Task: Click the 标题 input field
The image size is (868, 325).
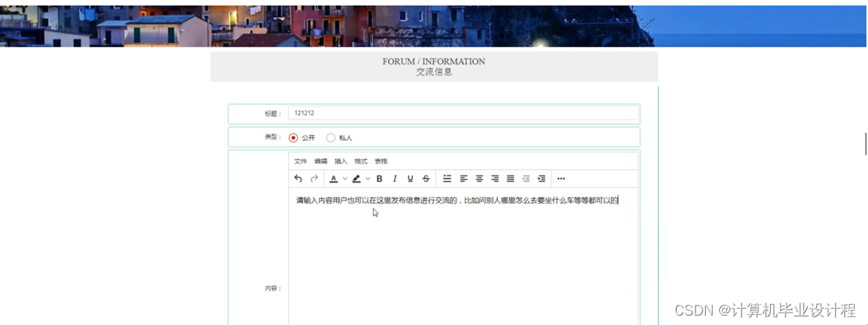Action: pyautogui.click(x=463, y=114)
